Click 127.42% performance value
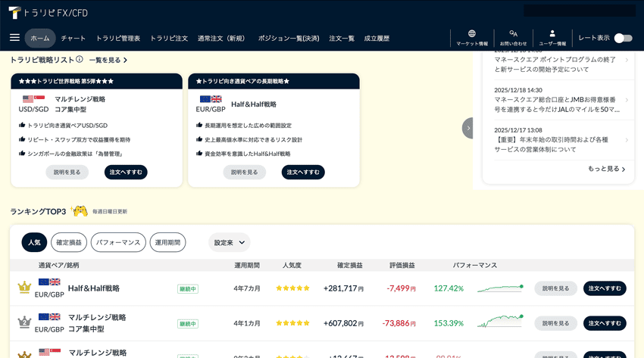The image size is (644, 358). click(x=449, y=288)
